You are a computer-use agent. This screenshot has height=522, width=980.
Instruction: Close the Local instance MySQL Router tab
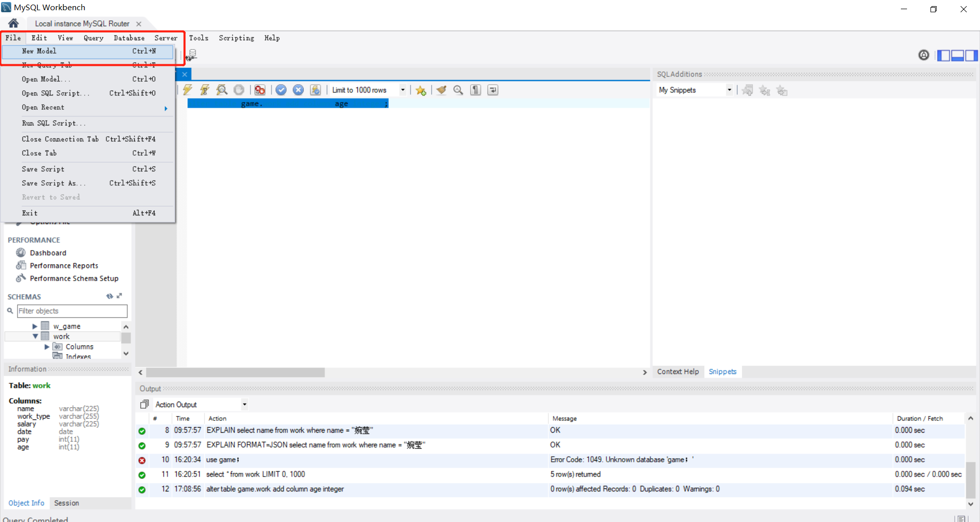pos(139,23)
